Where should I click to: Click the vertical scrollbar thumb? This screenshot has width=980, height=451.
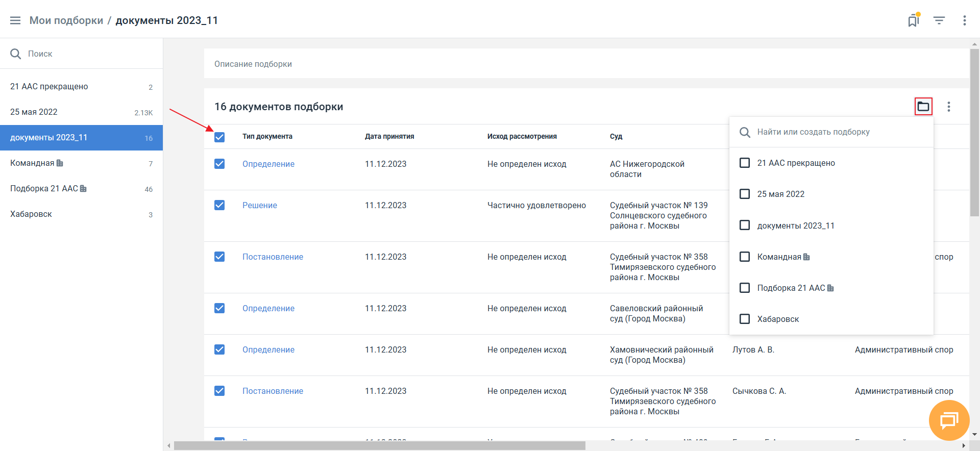(x=974, y=133)
